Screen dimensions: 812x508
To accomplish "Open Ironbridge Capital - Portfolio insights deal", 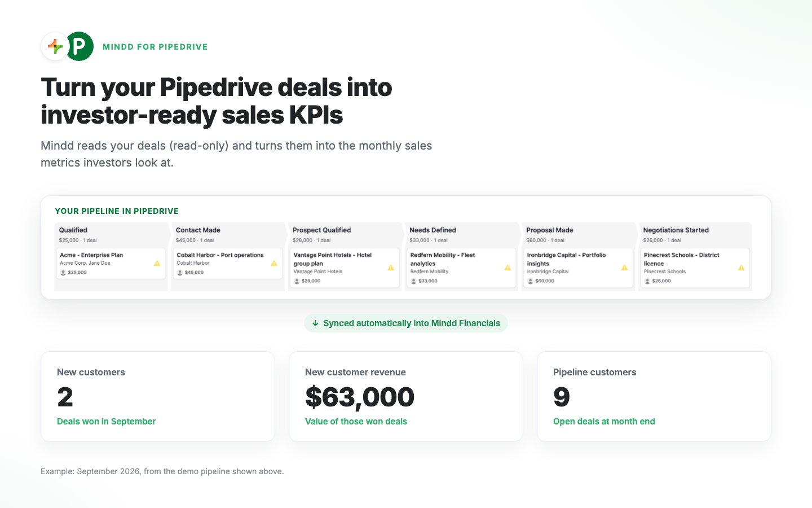I will tap(578, 268).
